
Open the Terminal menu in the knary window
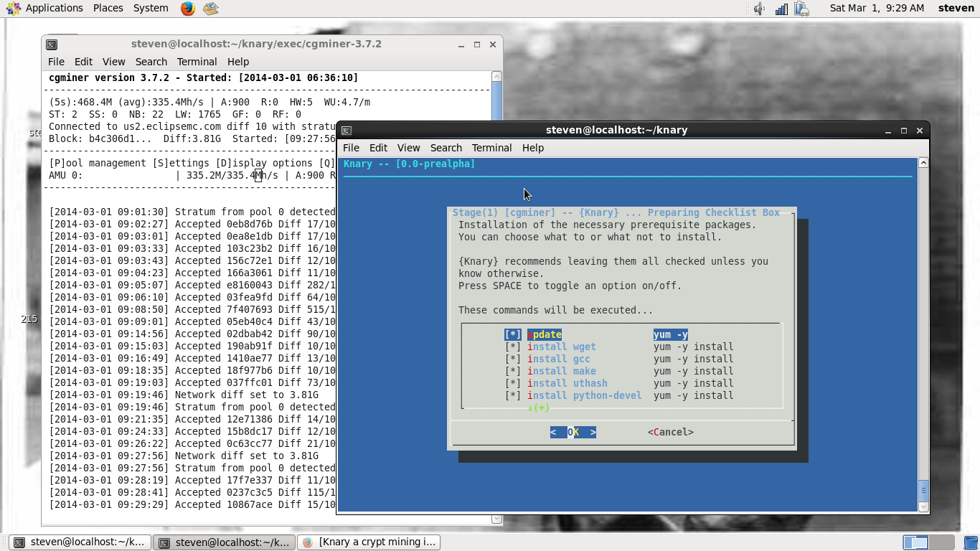491,148
